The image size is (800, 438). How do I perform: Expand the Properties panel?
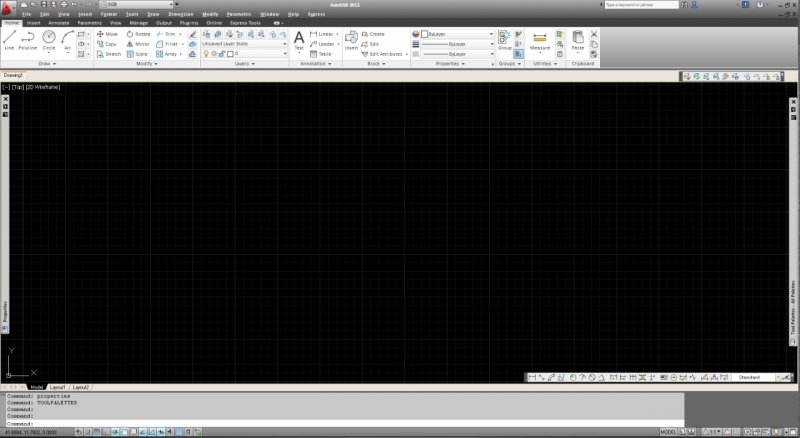(x=450, y=64)
